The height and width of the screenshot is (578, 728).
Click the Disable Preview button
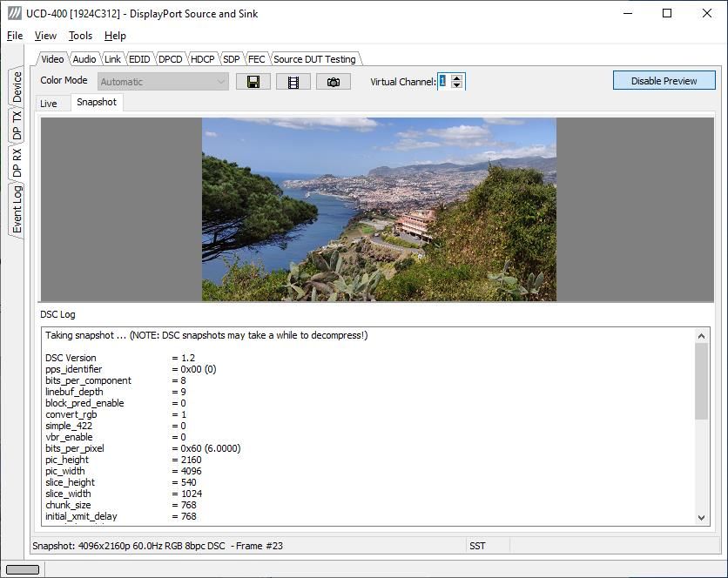664,81
